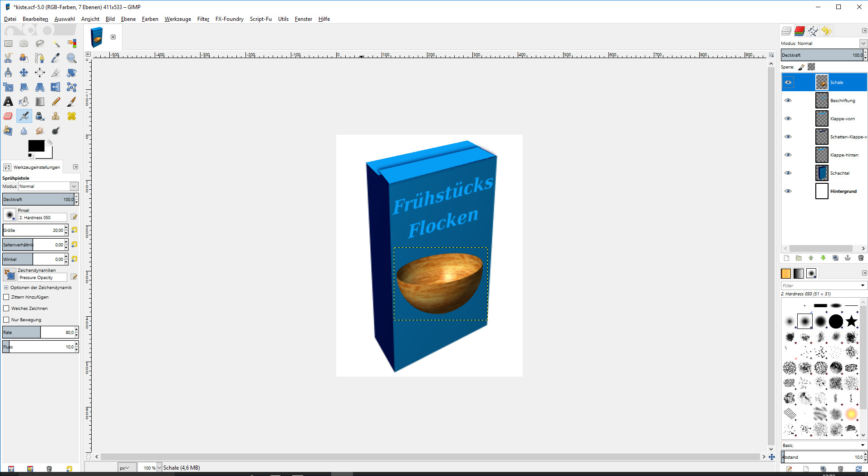Toggle visibility of Beschriftung layer
Image resolution: width=868 pixels, height=476 pixels.
click(x=788, y=100)
